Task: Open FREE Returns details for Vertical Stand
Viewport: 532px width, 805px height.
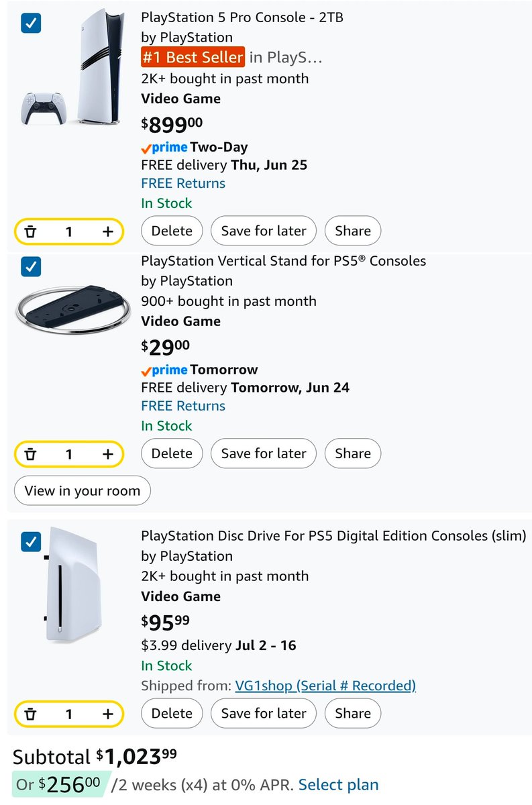Action: pos(183,406)
